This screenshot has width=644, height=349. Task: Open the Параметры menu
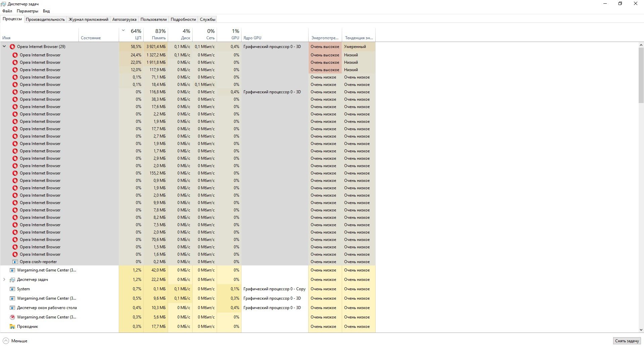(28, 11)
